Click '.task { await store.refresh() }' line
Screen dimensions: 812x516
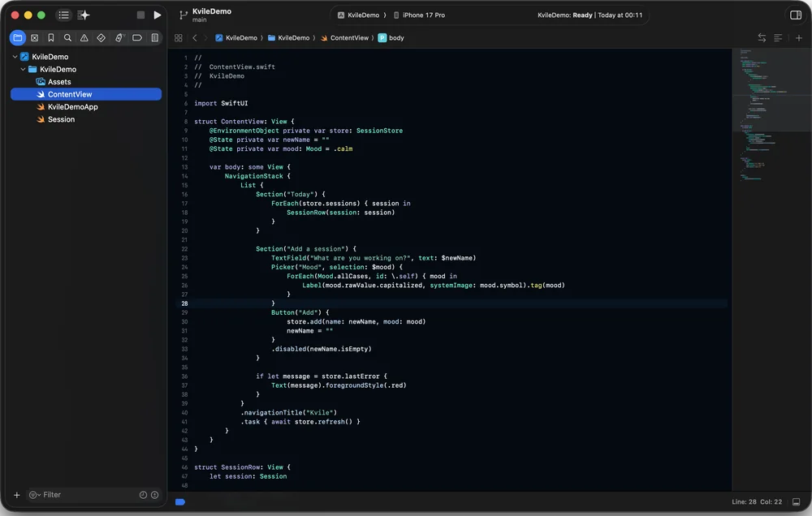300,422
